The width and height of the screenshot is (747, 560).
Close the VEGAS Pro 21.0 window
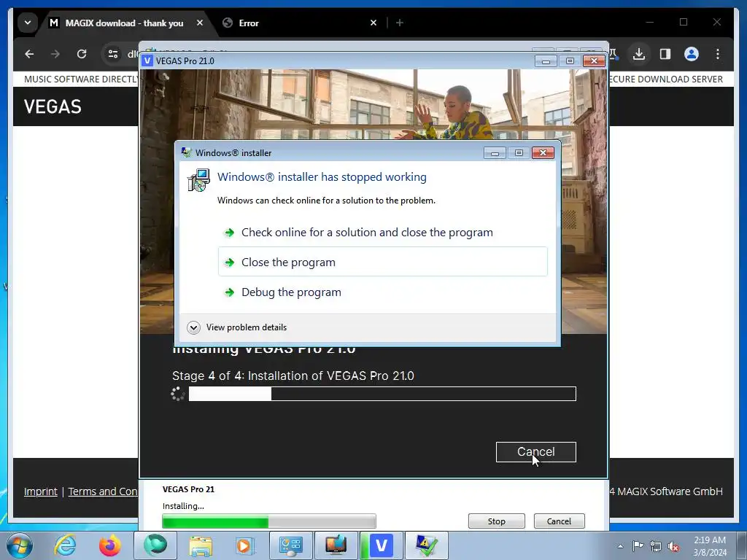(x=594, y=61)
